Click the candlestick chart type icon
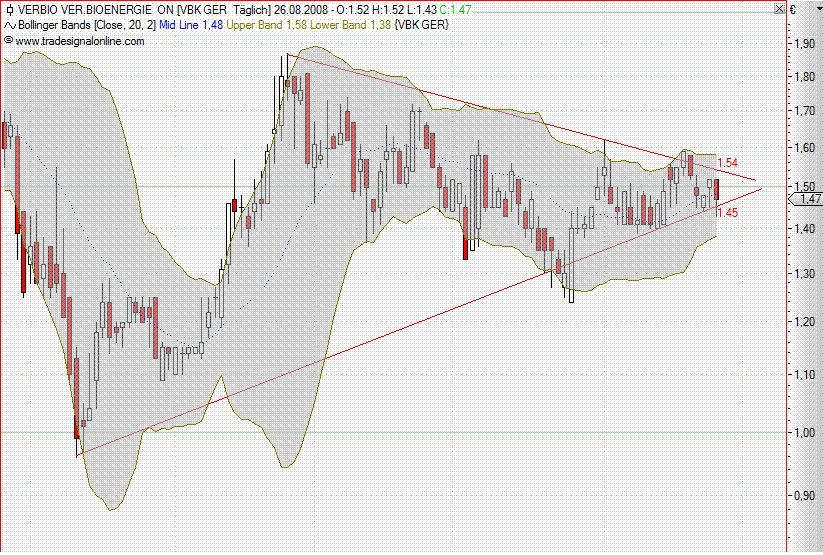 click(9, 9)
